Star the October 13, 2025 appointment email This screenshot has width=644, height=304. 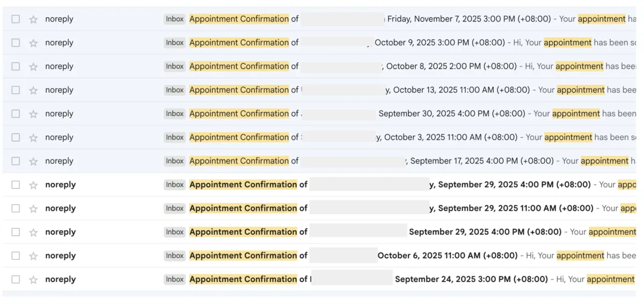coord(33,90)
